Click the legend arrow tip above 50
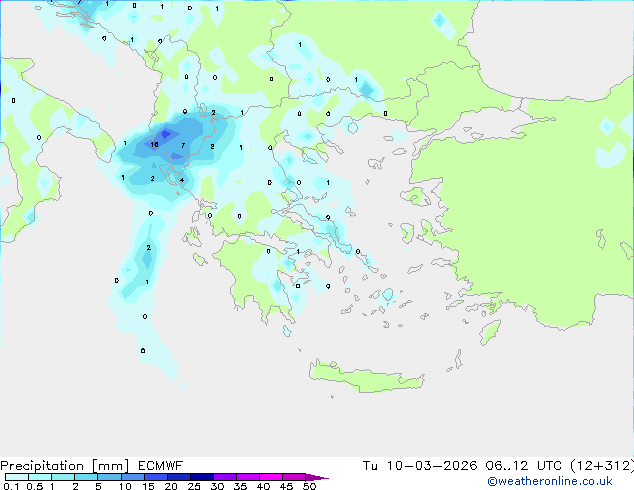This screenshot has width=634, height=490. 317,477
